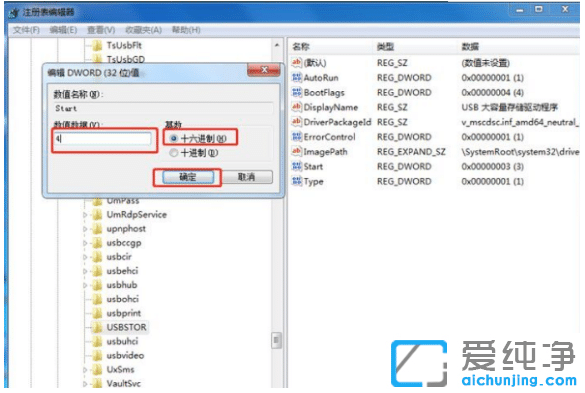Select the USBSTOR key label

click(x=126, y=328)
